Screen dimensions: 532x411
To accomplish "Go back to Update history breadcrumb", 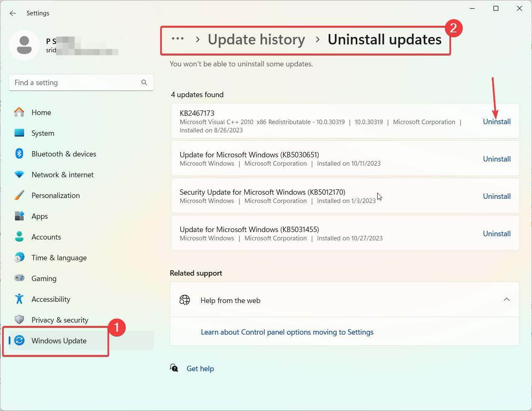I will click(x=256, y=39).
